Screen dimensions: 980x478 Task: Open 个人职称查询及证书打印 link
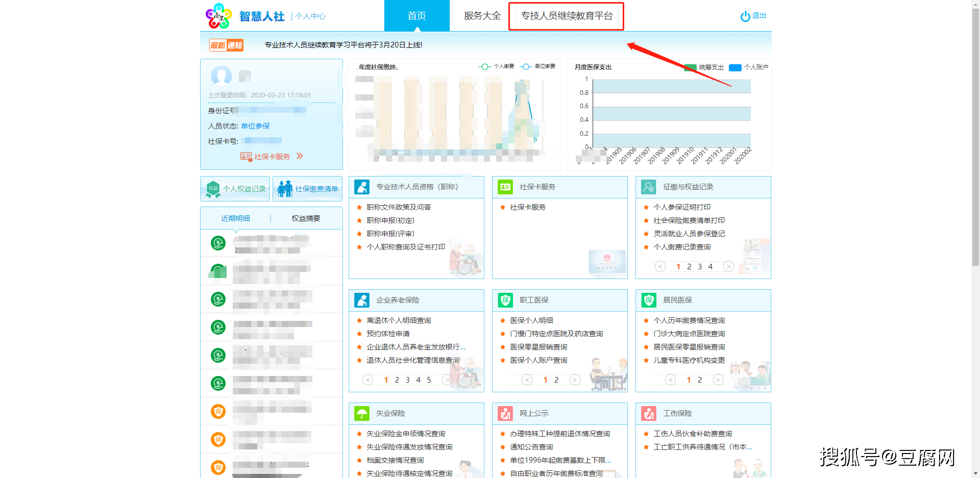pyautogui.click(x=406, y=247)
